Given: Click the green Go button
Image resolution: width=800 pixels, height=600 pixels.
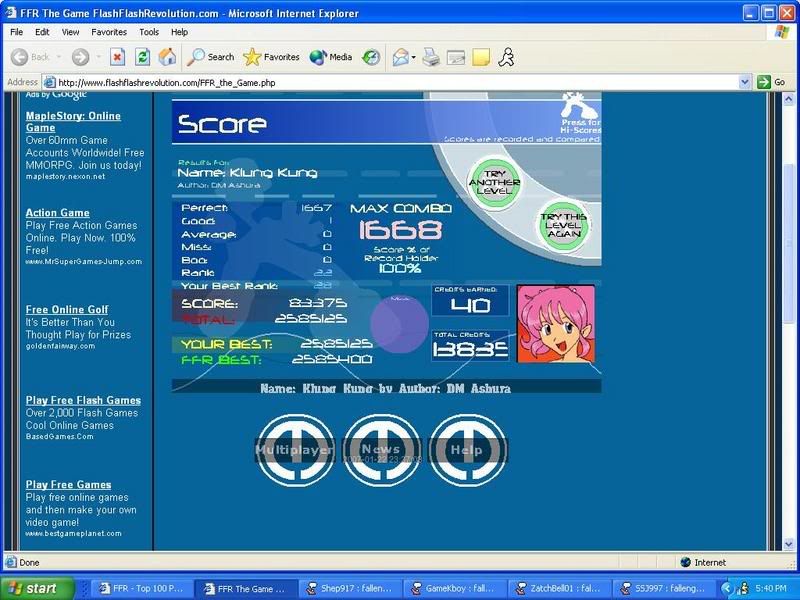Looking at the screenshot, I should pos(771,82).
